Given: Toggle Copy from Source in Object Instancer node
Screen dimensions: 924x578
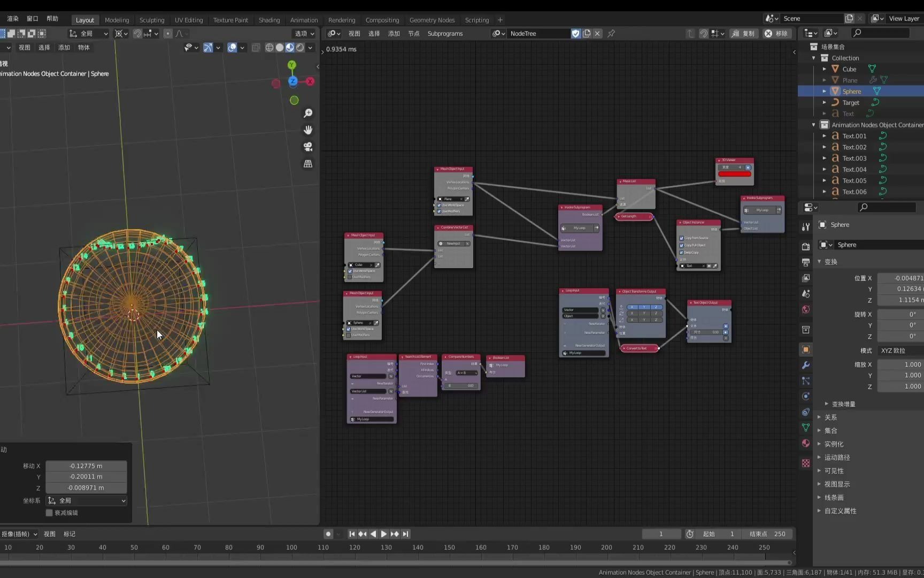Looking at the screenshot, I should [681, 238].
